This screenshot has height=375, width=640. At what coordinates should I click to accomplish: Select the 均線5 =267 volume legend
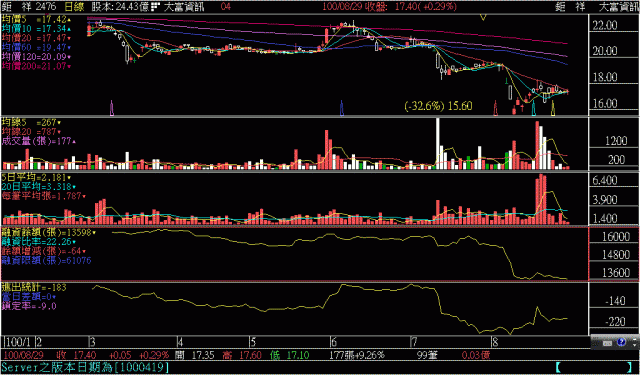(31, 122)
